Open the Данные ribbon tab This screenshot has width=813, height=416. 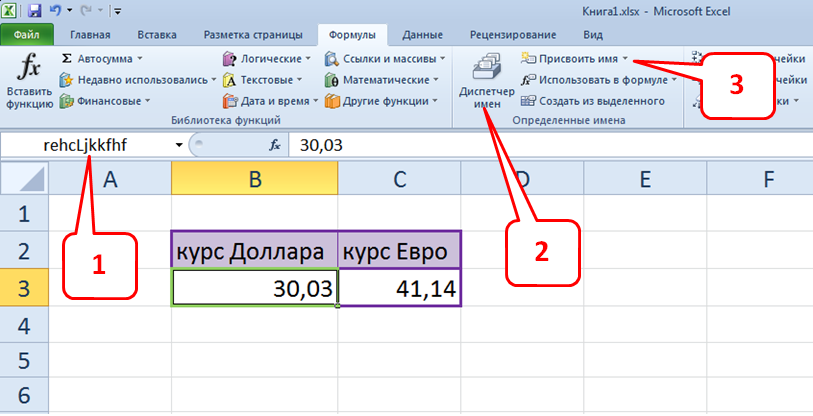[x=423, y=34]
